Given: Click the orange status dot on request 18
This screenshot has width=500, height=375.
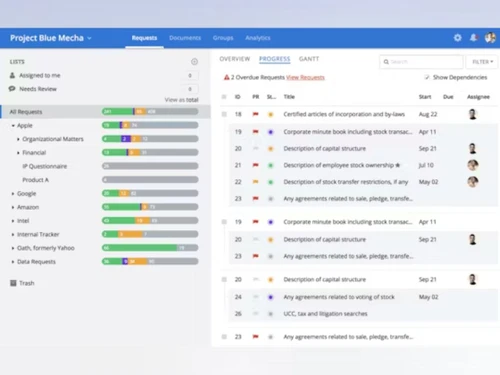Looking at the screenshot, I should coord(271,114).
